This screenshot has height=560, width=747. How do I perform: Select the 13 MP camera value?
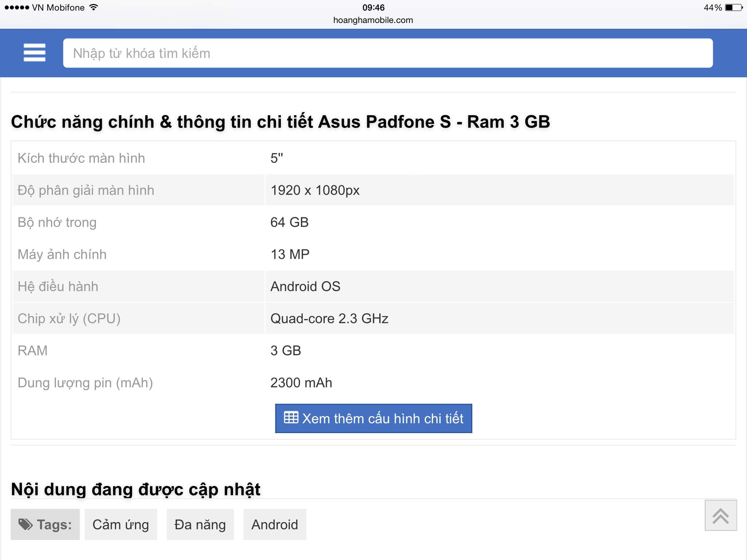(290, 254)
